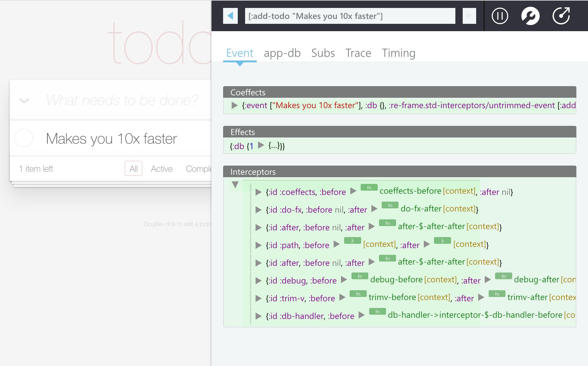Expand the Coeffects map
This screenshot has height=366, width=588.
click(x=234, y=105)
